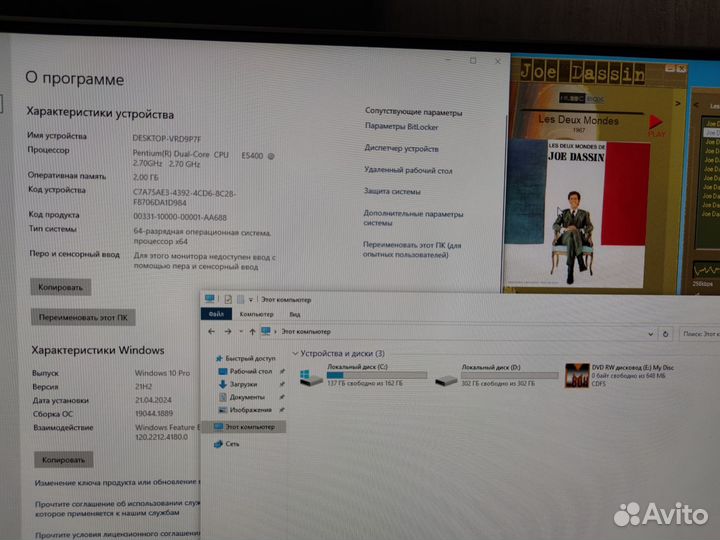
Task: Click the Explorer Back arrow
Action: tap(211, 331)
